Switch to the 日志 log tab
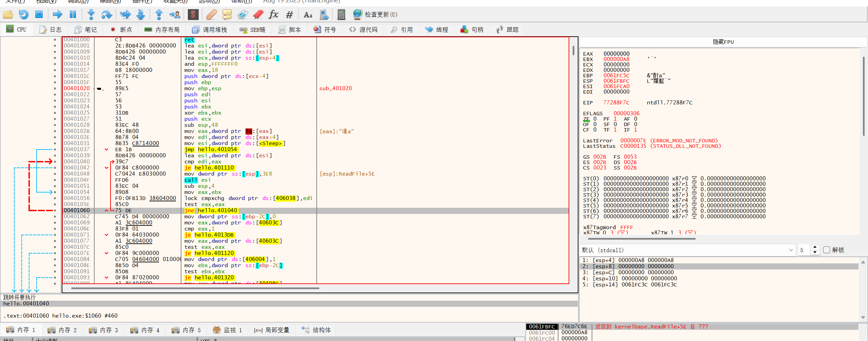Image resolution: width=868 pixels, height=341 pixels. pos(51,30)
